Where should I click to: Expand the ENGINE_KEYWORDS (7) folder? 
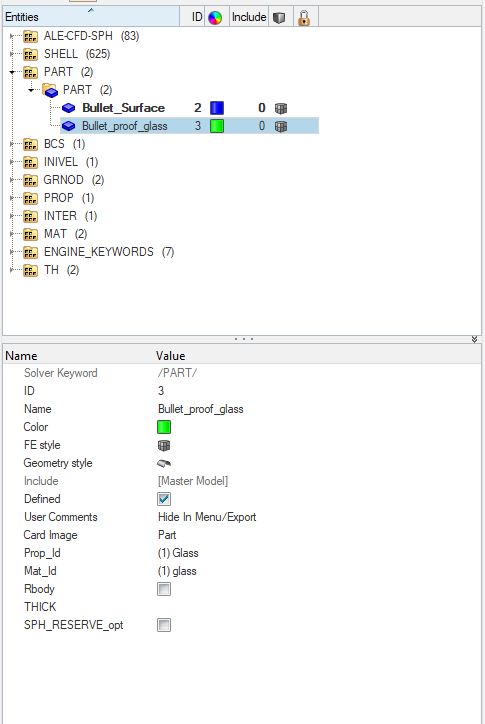pos(12,252)
